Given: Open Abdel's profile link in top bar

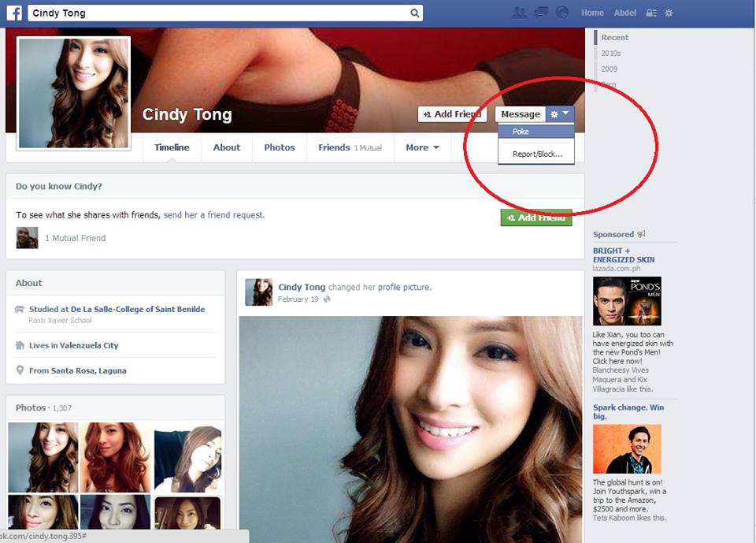Looking at the screenshot, I should click(624, 13).
